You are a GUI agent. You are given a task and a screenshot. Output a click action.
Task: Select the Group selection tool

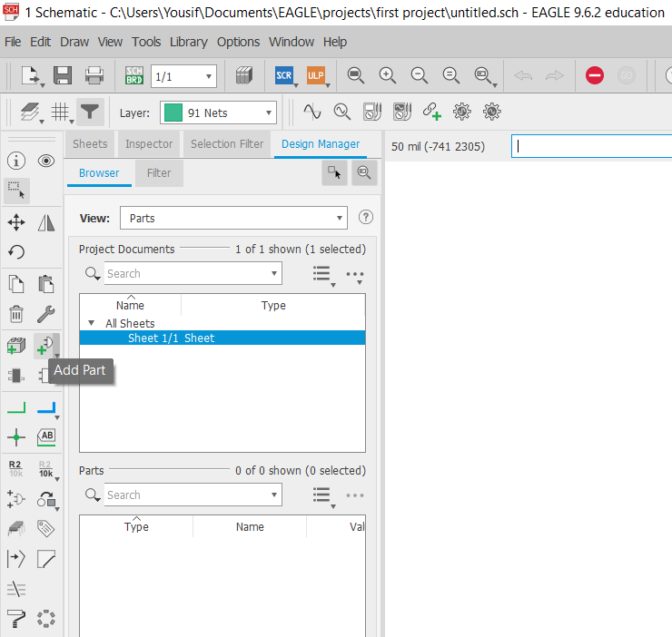click(16, 191)
